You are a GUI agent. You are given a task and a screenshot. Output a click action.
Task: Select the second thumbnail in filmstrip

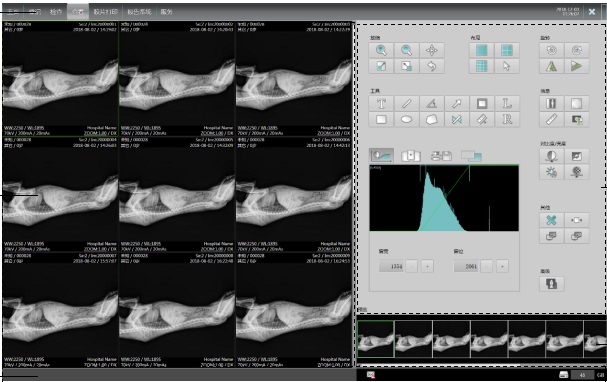tap(413, 339)
